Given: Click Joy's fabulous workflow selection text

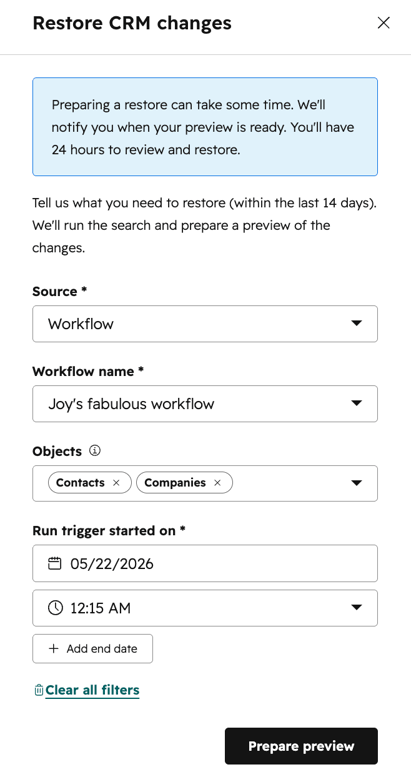Looking at the screenshot, I should [131, 403].
